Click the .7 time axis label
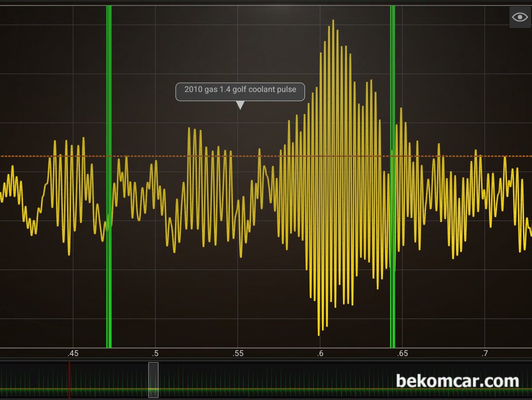Viewport: 532px width, 400px height. tap(485, 354)
